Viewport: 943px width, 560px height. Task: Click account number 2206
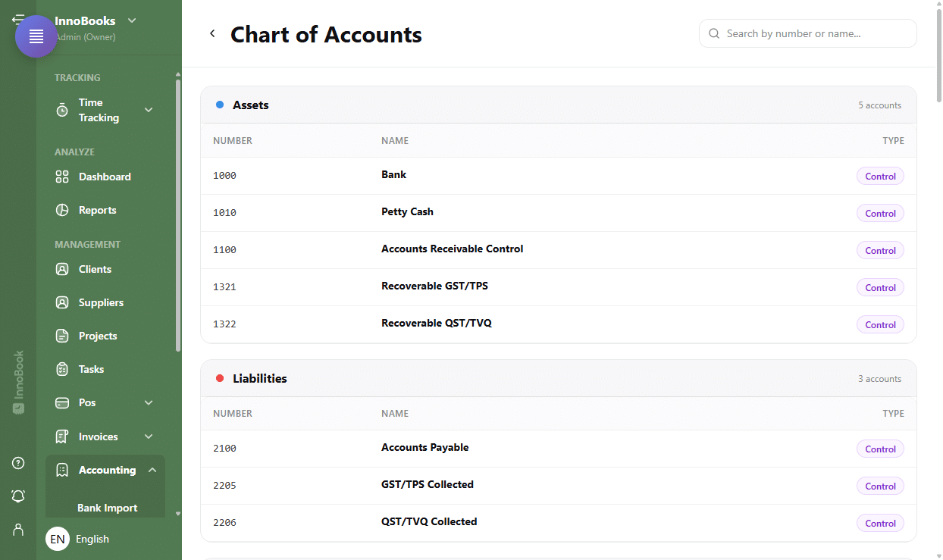pyautogui.click(x=224, y=523)
